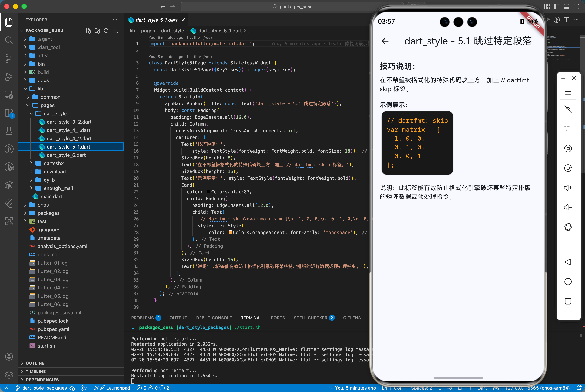The width and height of the screenshot is (585, 392).
Task: Increase emulator volume with volume-up icon
Action: pyautogui.click(x=568, y=188)
